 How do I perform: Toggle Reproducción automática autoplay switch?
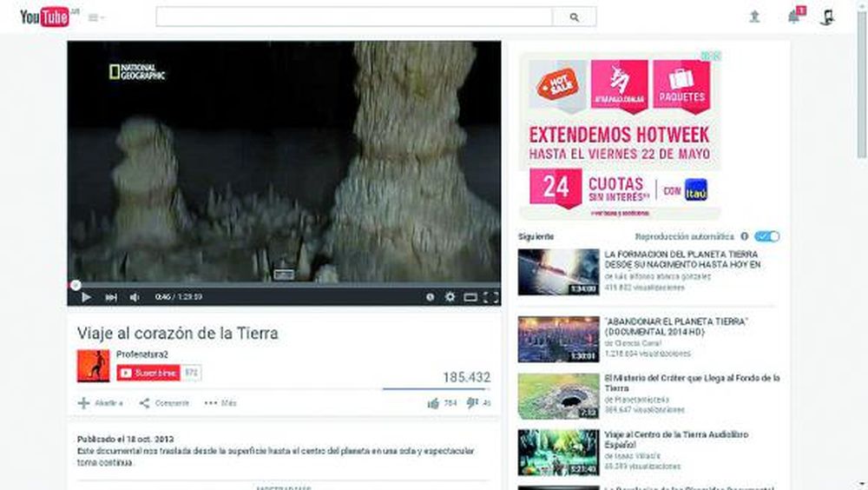pyautogui.click(x=767, y=236)
